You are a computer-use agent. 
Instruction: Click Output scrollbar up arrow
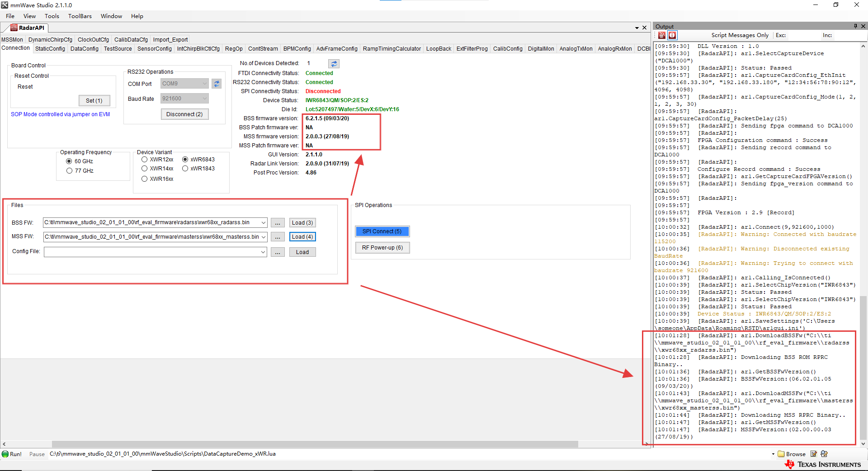[x=863, y=46]
